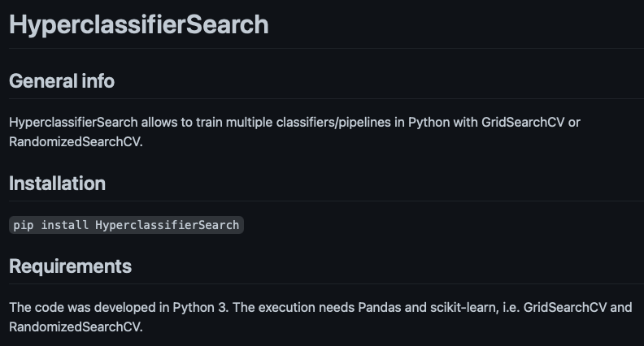Click the Installation section heading
644x346 pixels.
click(57, 183)
